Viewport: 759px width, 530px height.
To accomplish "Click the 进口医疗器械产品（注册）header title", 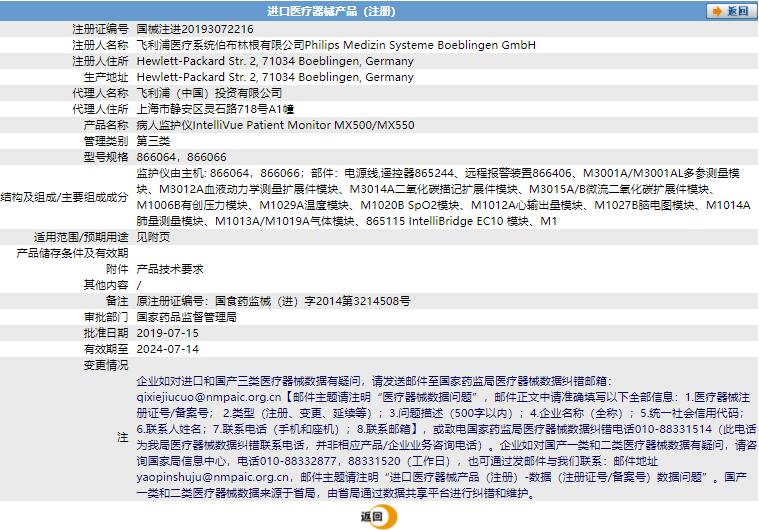I will click(x=331, y=11).
